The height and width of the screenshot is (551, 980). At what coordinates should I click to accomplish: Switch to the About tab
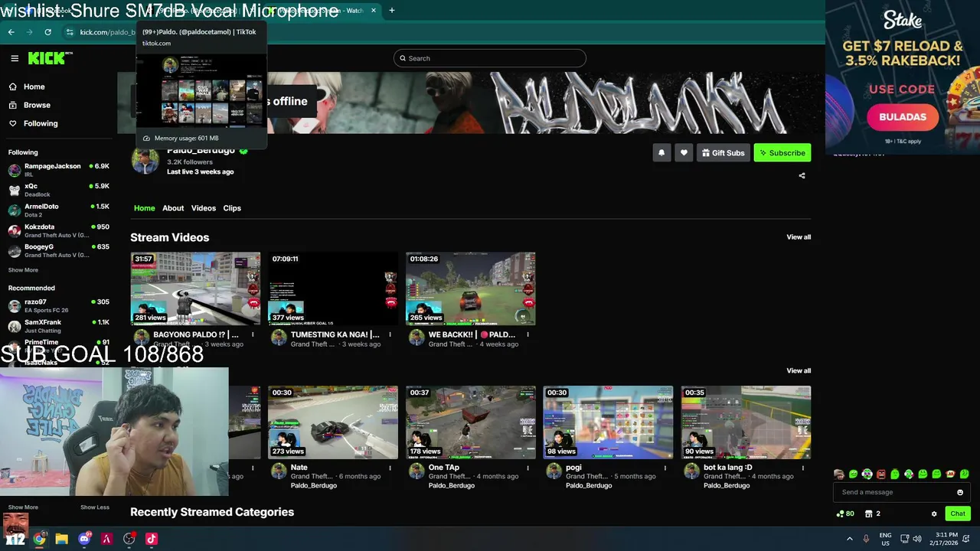pyautogui.click(x=173, y=208)
